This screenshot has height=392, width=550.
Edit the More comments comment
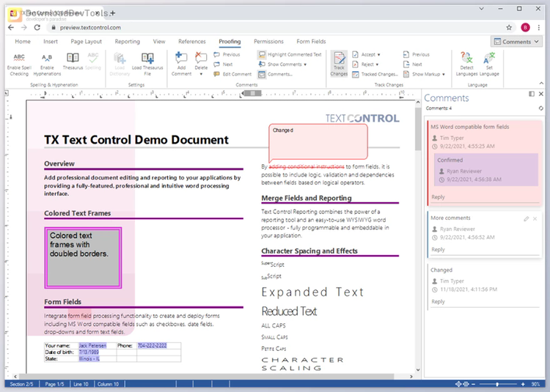coord(526,219)
